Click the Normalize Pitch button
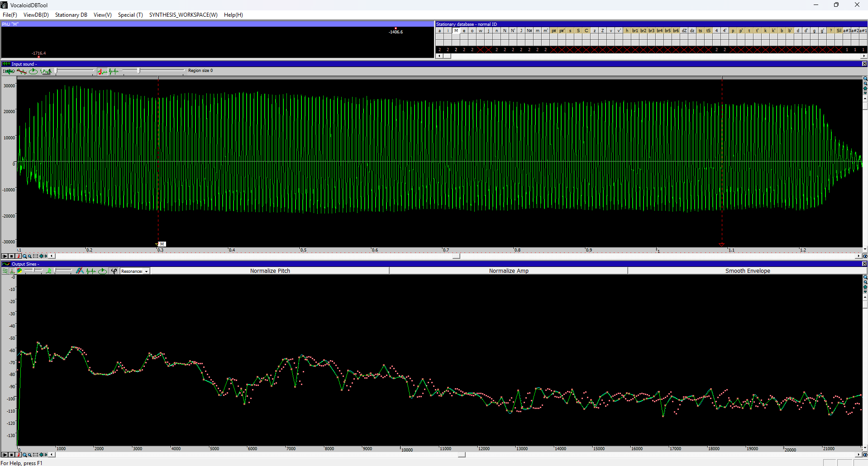 (270, 271)
